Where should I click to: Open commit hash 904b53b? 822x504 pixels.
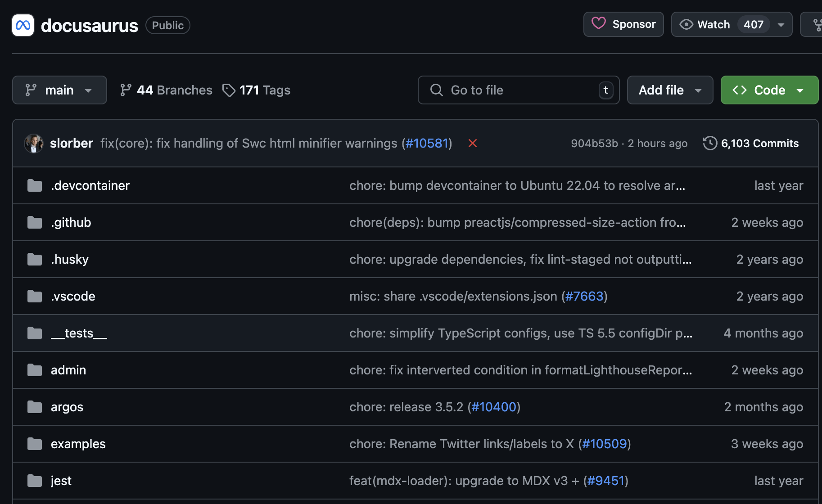click(594, 143)
